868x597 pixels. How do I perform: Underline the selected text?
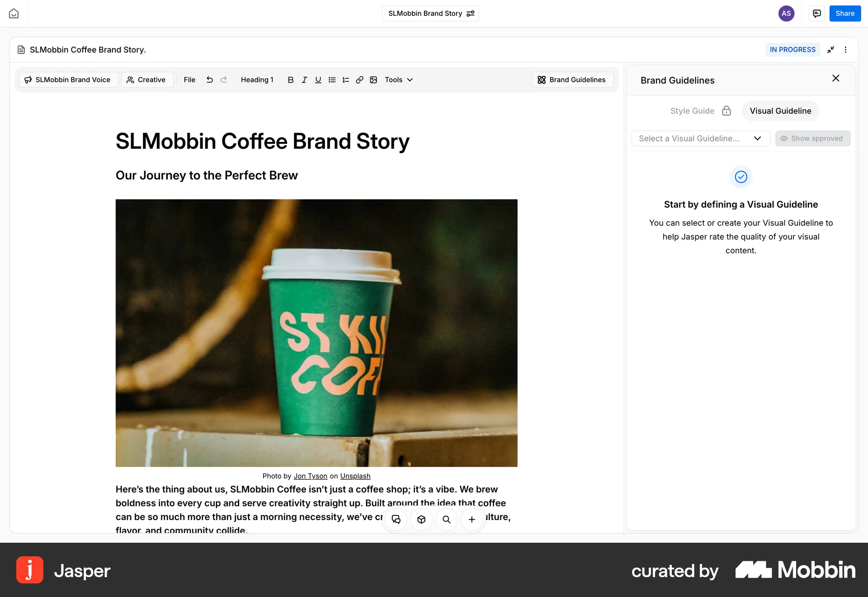[x=318, y=80]
